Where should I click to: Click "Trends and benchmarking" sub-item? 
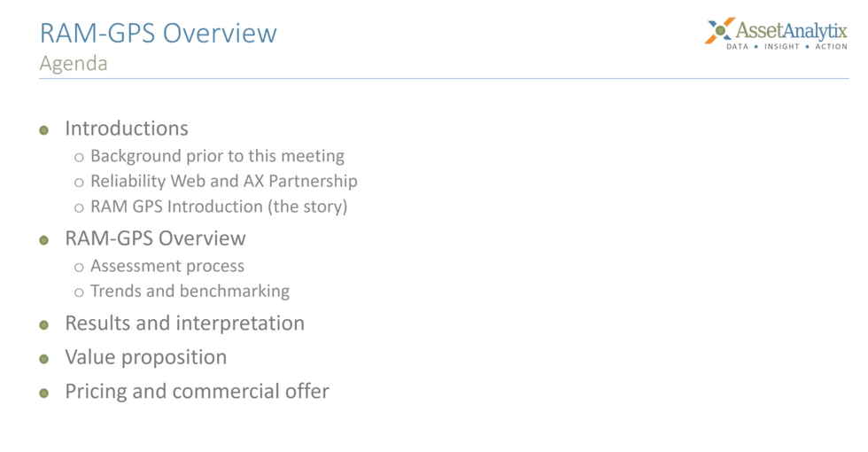(x=190, y=292)
